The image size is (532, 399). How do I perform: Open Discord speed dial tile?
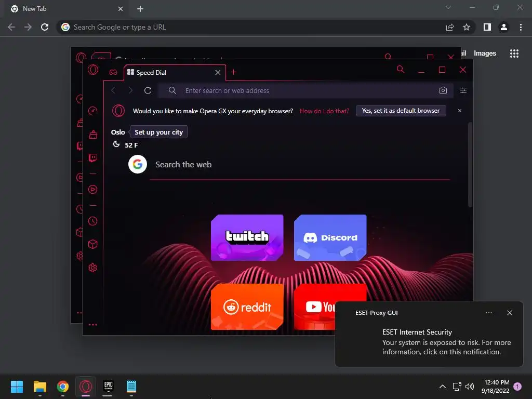(330, 237)
